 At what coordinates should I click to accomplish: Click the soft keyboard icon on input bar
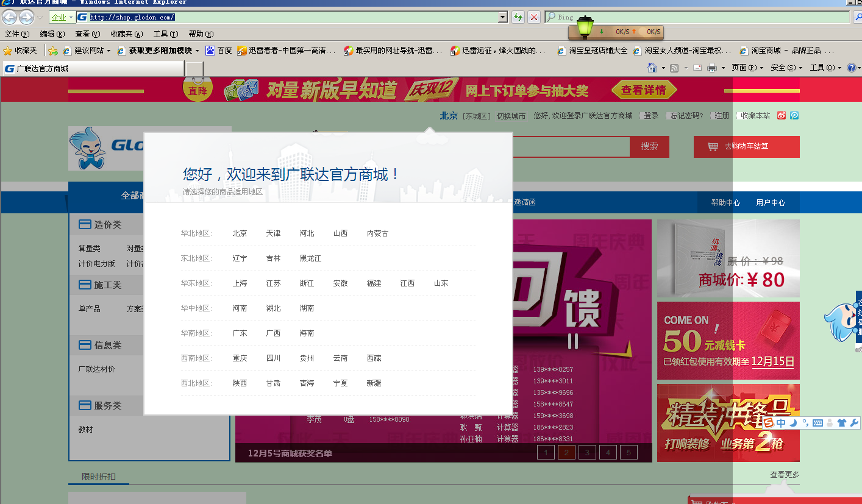pos(817,422)
